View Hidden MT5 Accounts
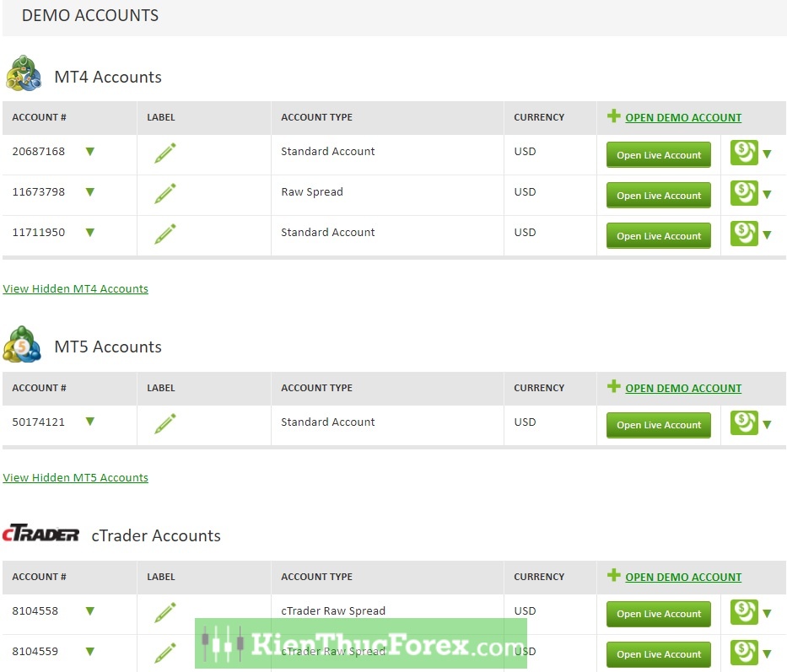 click(x=75, y=477)
